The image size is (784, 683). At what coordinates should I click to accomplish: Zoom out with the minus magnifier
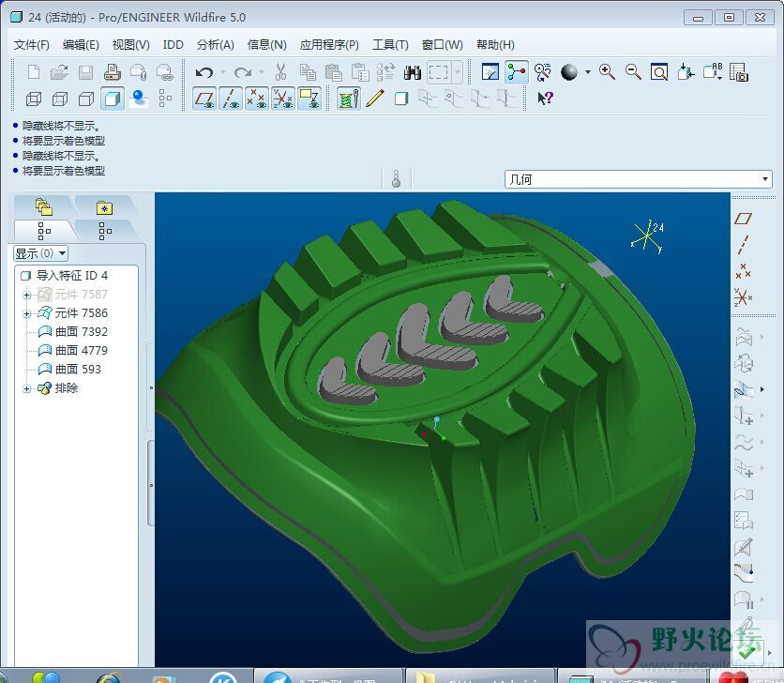tap(633, 72)
